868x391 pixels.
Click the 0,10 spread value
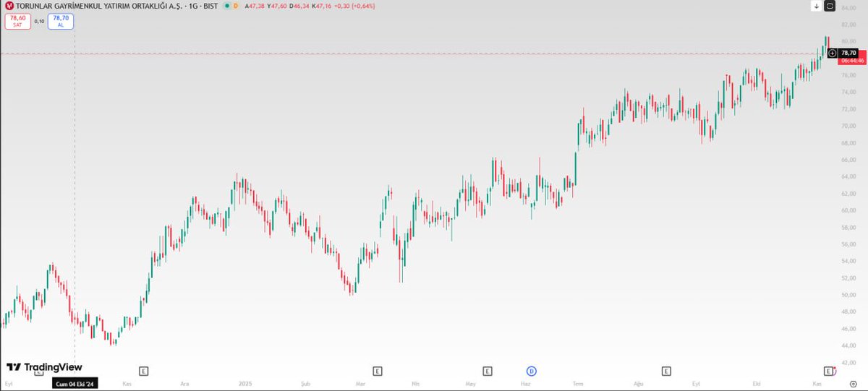click(x=39, y=22)
